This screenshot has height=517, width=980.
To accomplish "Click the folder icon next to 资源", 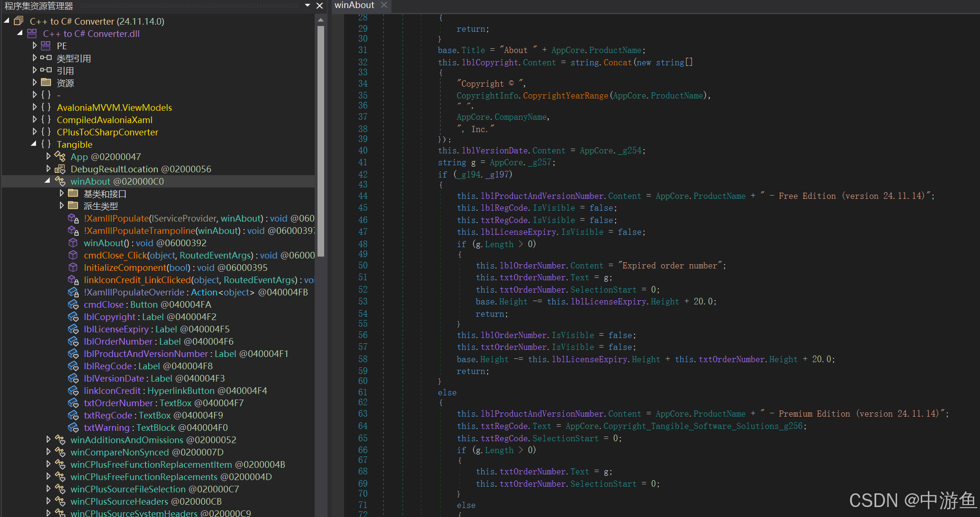I will [x=46, y=83].
